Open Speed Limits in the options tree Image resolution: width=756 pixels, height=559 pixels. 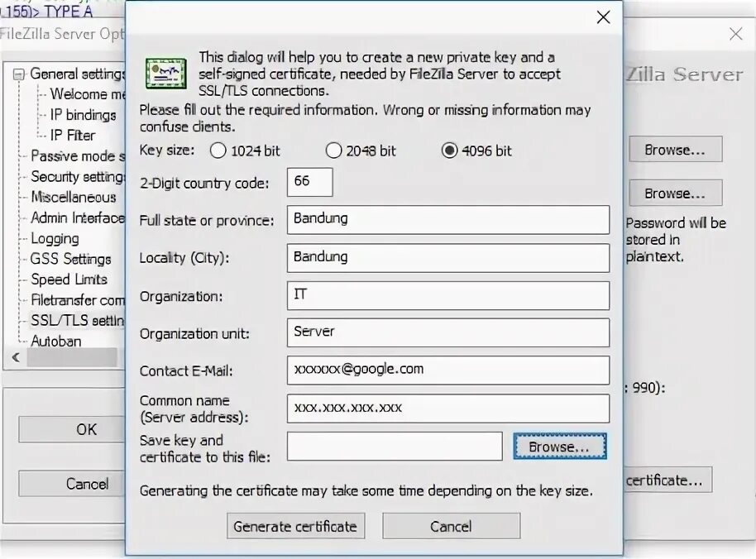[69, 279]
